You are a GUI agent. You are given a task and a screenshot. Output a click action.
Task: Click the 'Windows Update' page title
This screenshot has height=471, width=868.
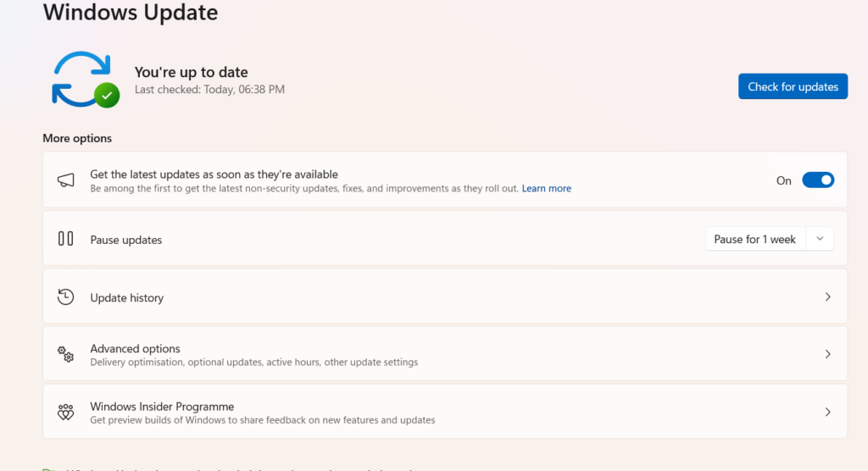130,12
